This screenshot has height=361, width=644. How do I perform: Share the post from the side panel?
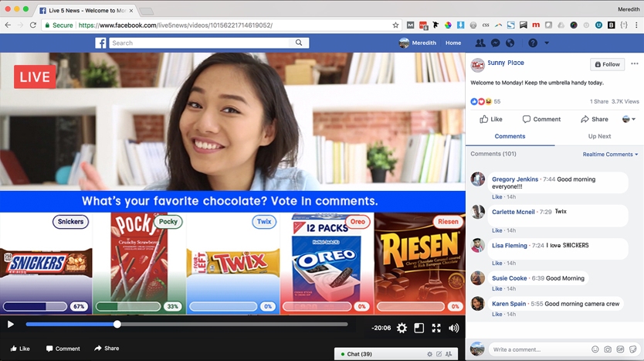[x=595, y=119]
